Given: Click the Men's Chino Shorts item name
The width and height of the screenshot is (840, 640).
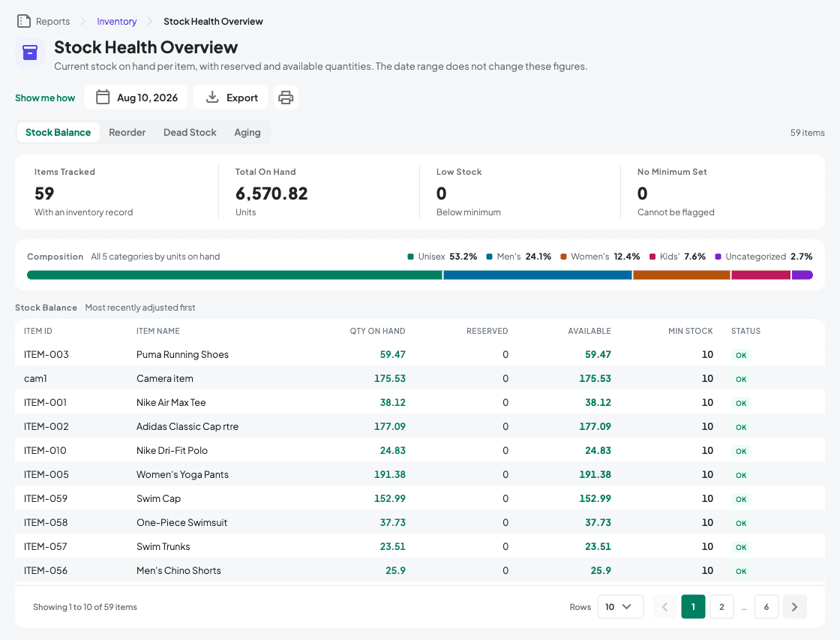Looking at the screenshot, I should pyautogui.click(x=178, y=571).
